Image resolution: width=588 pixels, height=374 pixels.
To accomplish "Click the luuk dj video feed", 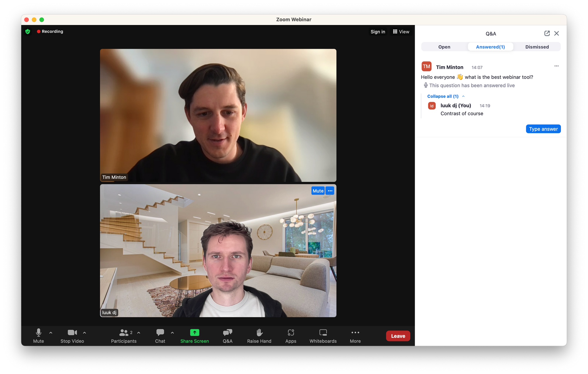I will click(218, 251).
